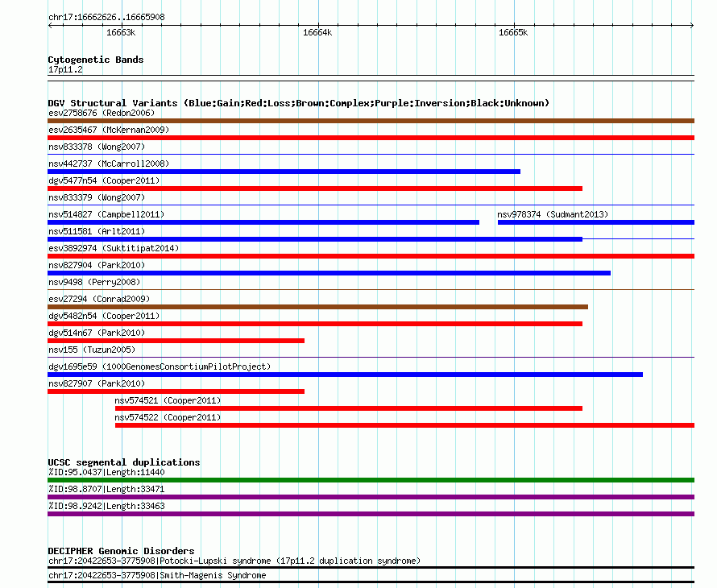
Task: Click the 16663k ruler tick label
Action: click(x=121, y=32)
